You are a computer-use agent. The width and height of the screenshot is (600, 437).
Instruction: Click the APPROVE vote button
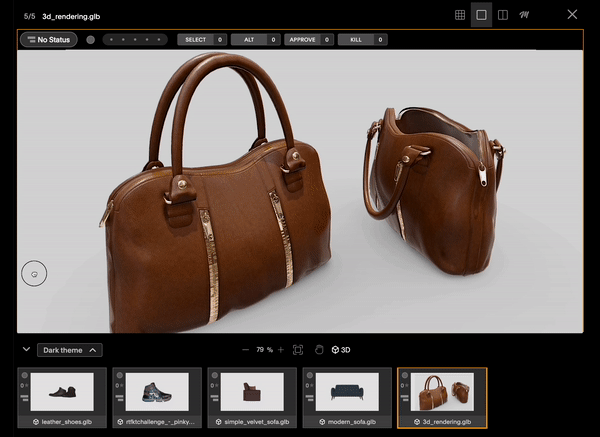[309, 39]
